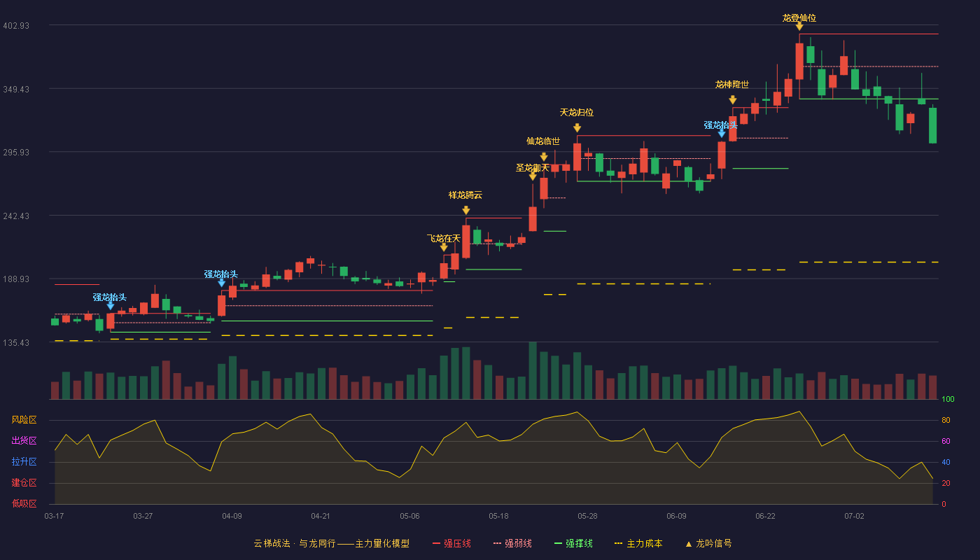Image resolution: width=980 pixels, height=560 pixels.
Task: Select the 龙神降世 signal label
Action: click(732, 84)
